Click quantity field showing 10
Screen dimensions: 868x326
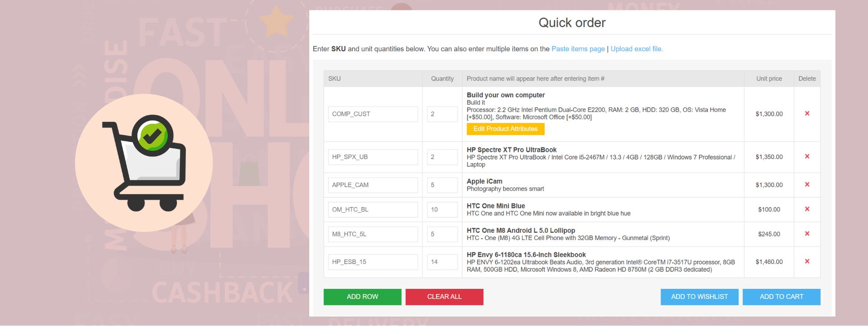(x=442, y=210)
